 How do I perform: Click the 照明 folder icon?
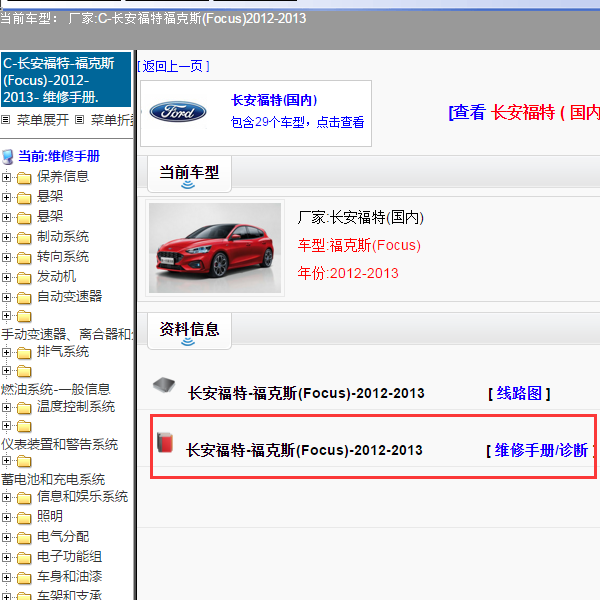(x=24, y=517)
